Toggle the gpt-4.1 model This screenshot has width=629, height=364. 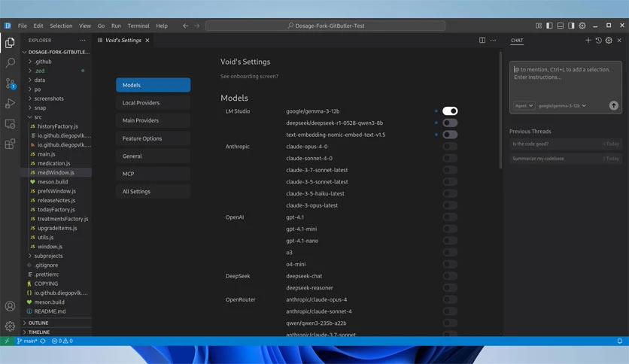pyautogui.click(x=450, y=217)
